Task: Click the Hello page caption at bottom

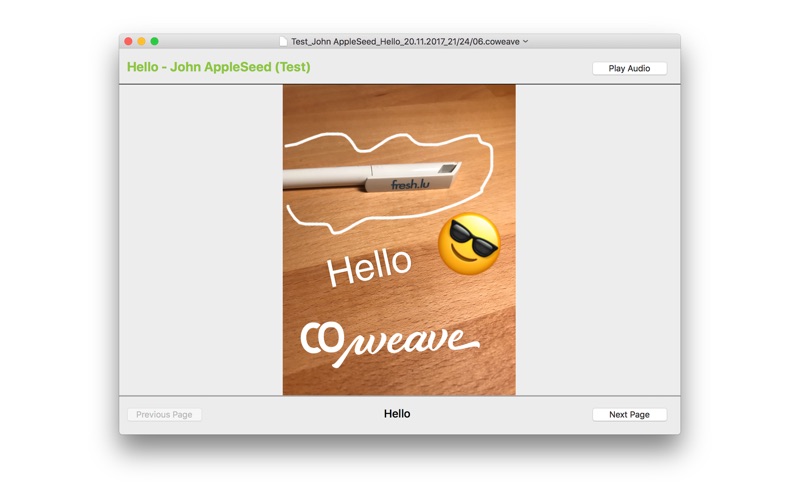Action: (397, 414)
